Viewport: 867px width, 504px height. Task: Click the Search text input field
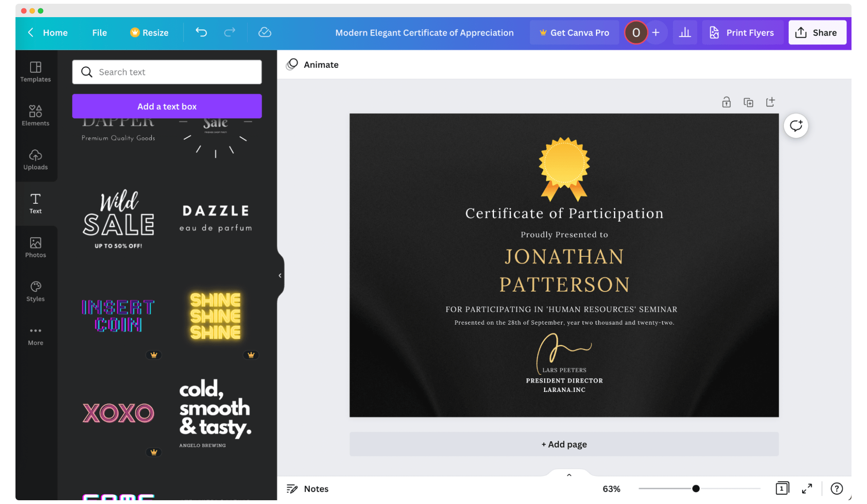point(167,72)
